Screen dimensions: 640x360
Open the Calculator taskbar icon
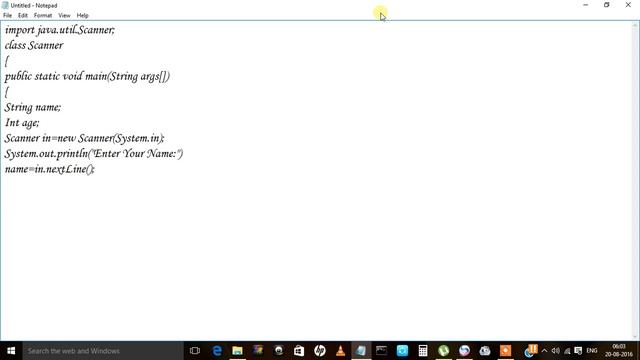click(423, 351)
